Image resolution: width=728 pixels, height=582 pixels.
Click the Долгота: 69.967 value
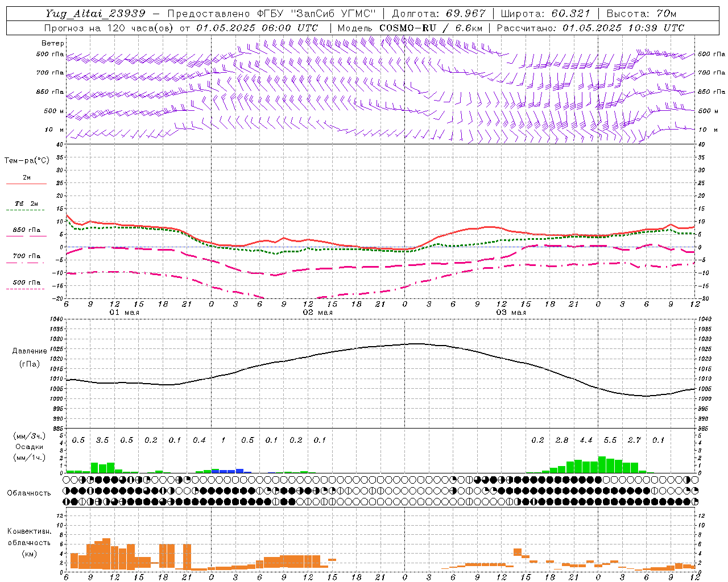click(x=439, y=14)
